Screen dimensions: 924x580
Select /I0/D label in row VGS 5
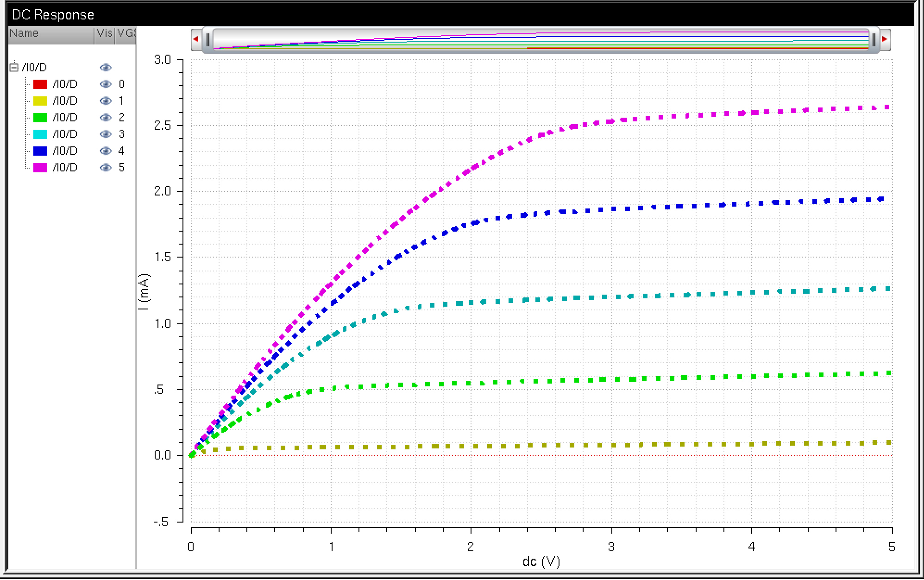pos(65,168)
